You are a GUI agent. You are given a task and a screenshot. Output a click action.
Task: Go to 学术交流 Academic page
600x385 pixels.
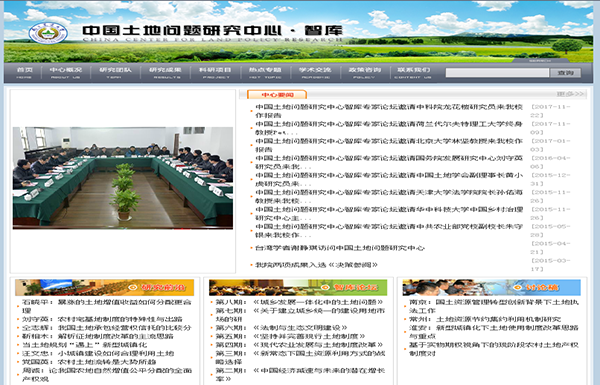point(315,73)
